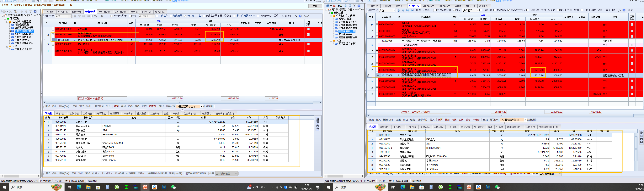Click the up arrow icon in right window grid toolbar
The image size is (644, 191).
pyautogui.click(x=399, y=10)
